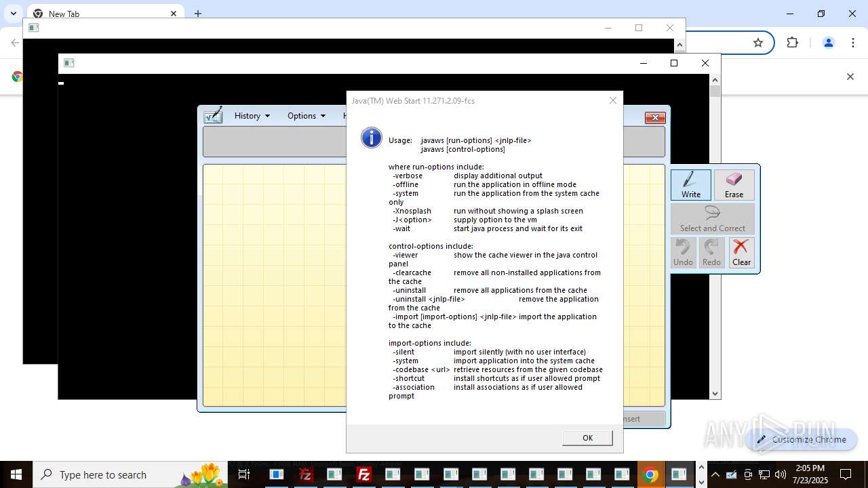Select the Erase tool

point(734,185)
